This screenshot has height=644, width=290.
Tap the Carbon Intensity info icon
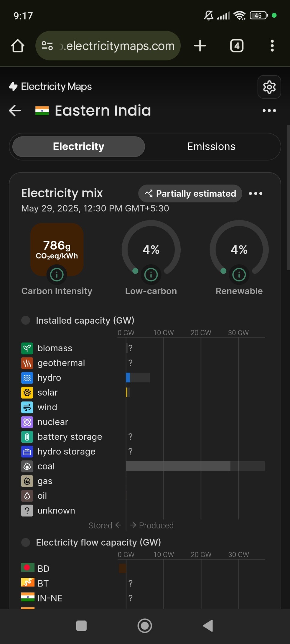click(x=57, y=274)
